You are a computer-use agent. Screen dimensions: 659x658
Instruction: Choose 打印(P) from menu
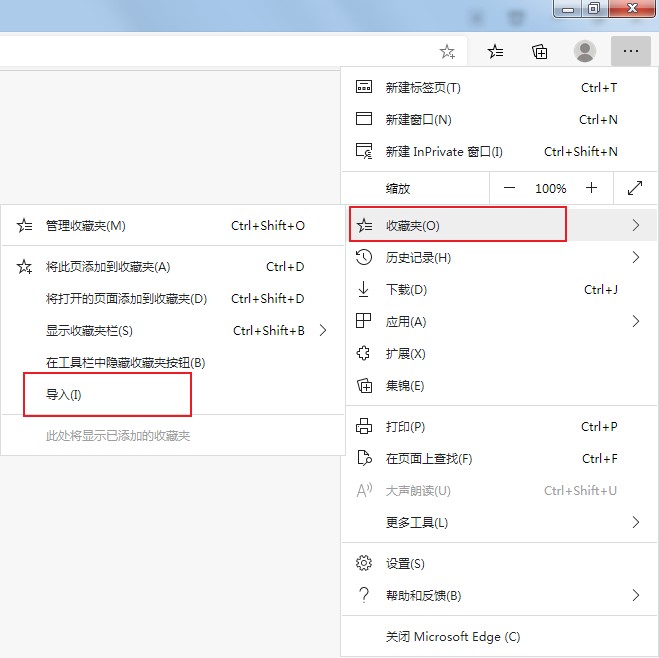498,426
